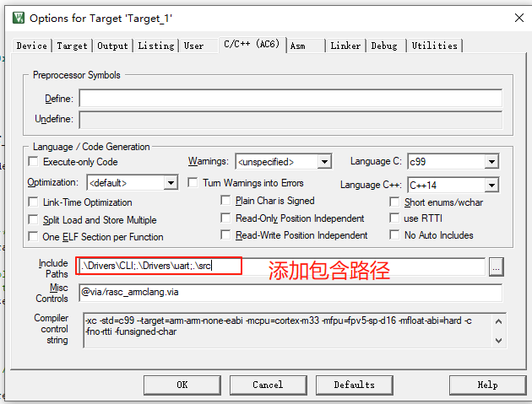This screenshot has height=404, width=532.
Task: Select the C/C++ (AC6) tab
Action: tap(252, 44)
